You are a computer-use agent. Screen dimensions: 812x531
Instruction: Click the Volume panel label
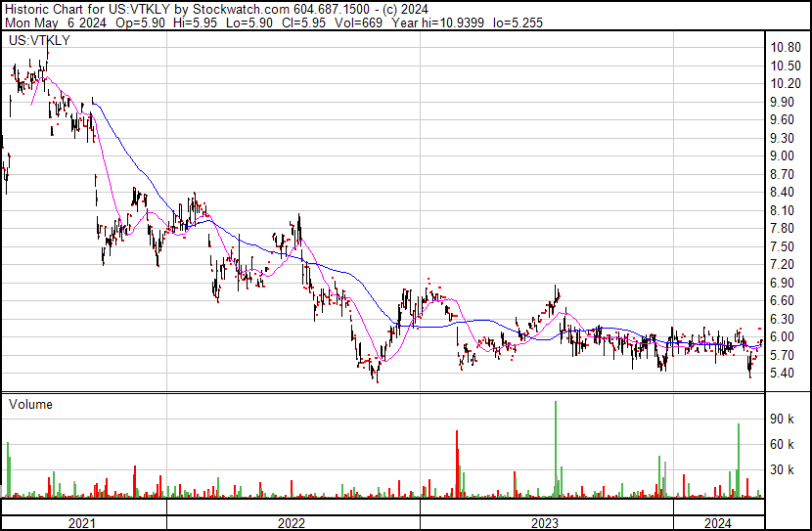(30, 404)
